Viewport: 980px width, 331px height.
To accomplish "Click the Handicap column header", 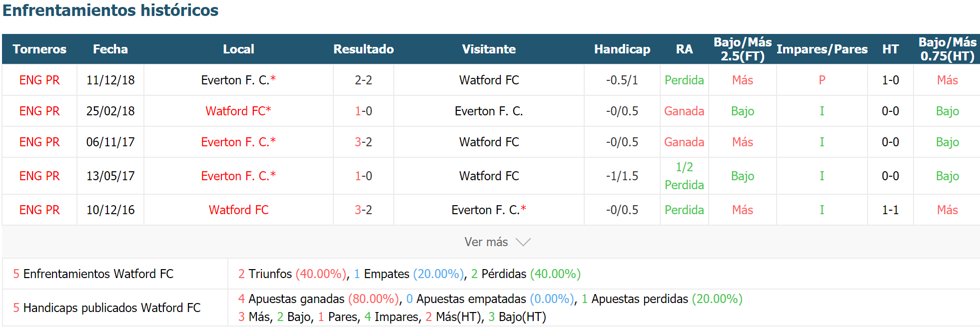I will pyautogui.click(x=622, y=49).
